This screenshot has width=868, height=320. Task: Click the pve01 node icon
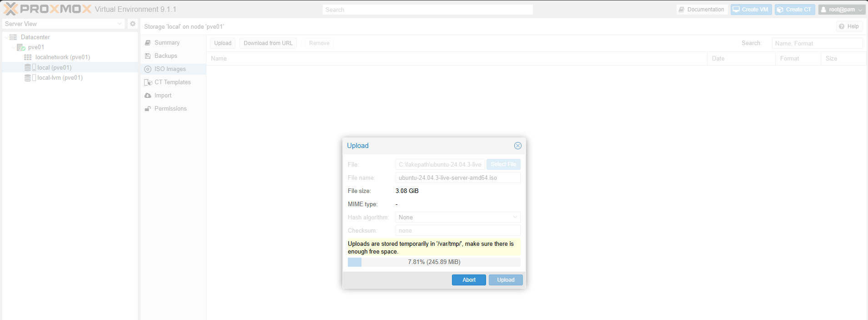21,47
